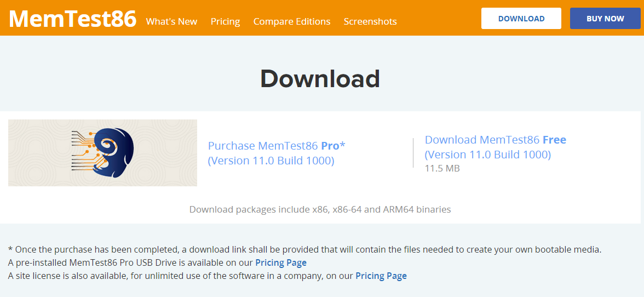Click the asterisk footnote about purchase completion
The image size is (644, 297).
pyautogui.click(x=304, y=249)
